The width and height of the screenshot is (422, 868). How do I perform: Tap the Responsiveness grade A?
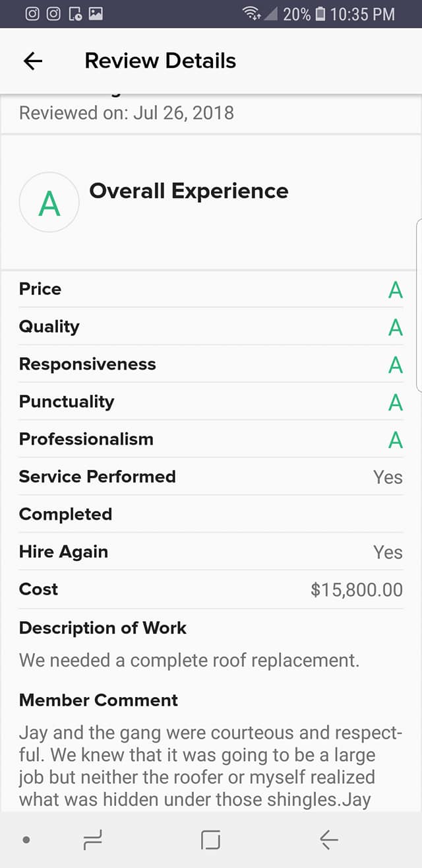point(395,364)
